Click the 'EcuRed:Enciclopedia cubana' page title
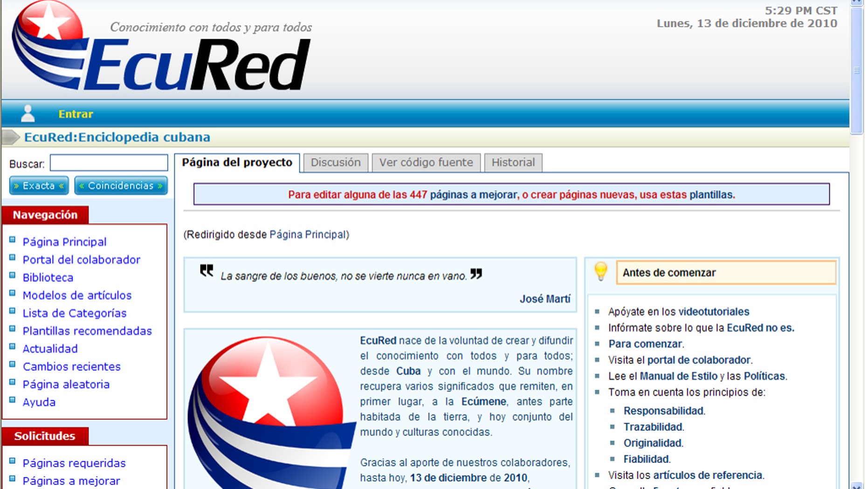 pos(117,137)
